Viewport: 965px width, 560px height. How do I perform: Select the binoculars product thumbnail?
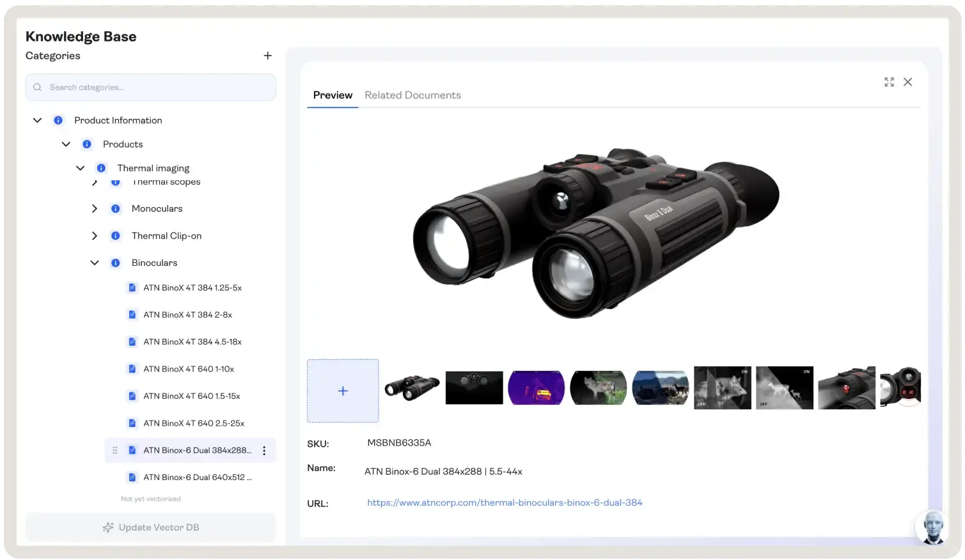tap(412, 388)
